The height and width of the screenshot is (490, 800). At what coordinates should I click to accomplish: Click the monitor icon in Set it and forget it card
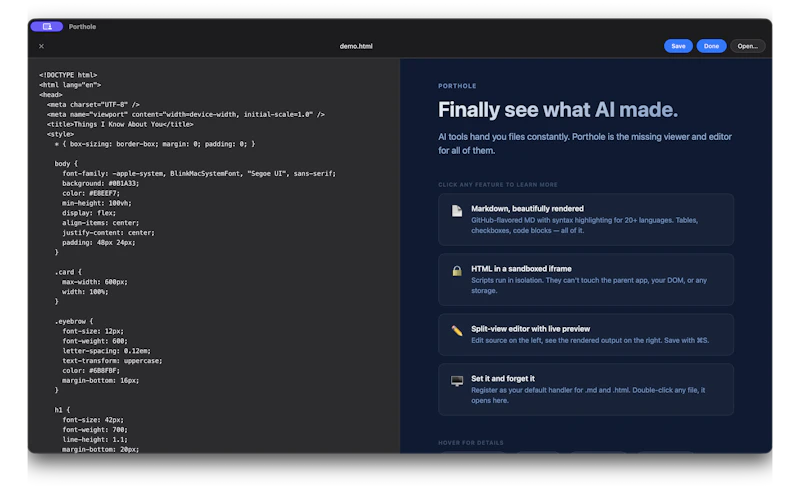click(457, 381)
